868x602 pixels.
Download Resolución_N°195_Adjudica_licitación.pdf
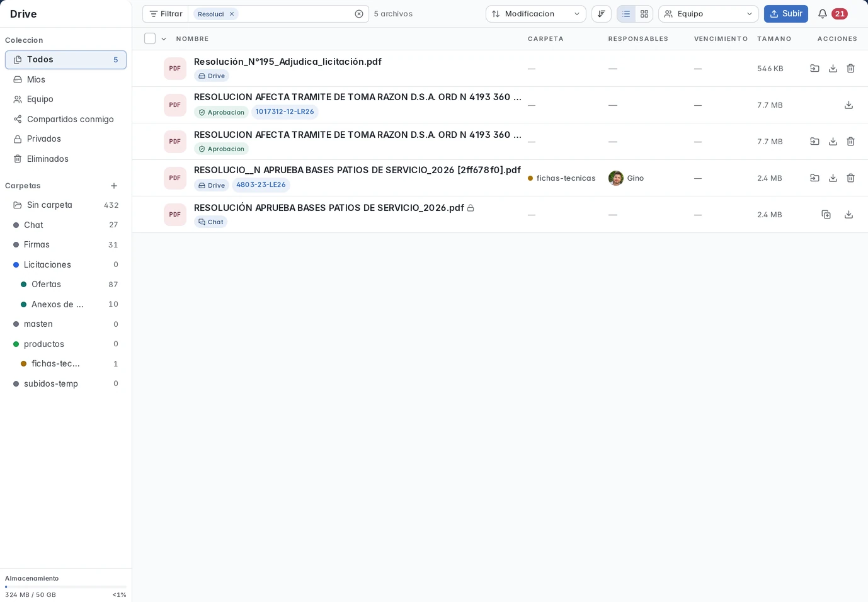point(833,68)
